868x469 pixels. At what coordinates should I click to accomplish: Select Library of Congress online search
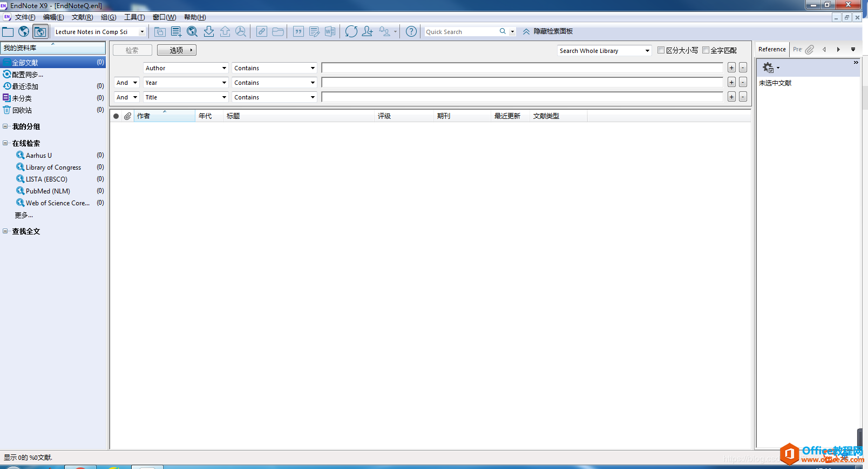coord(53,167)
